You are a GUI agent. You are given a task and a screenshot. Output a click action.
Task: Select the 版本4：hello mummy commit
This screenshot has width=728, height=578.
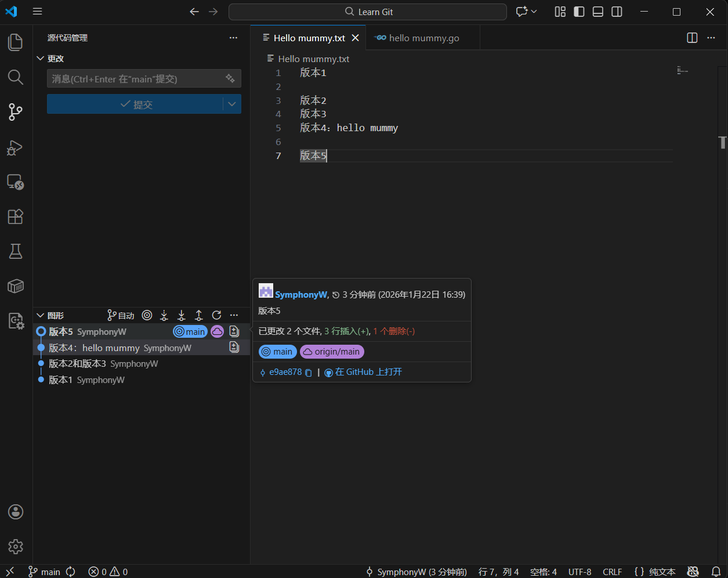(x=142, y=348)
